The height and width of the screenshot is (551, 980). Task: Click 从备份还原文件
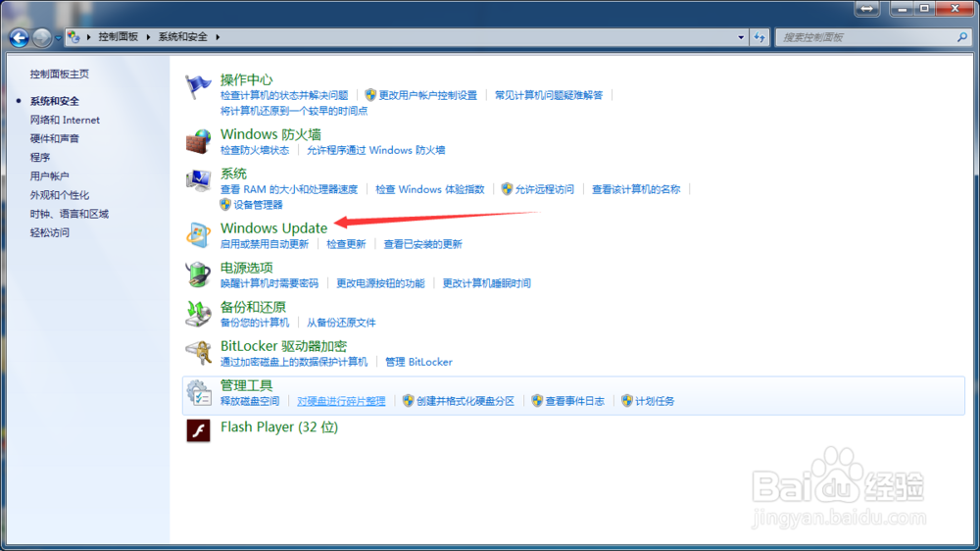coord(341,323)
